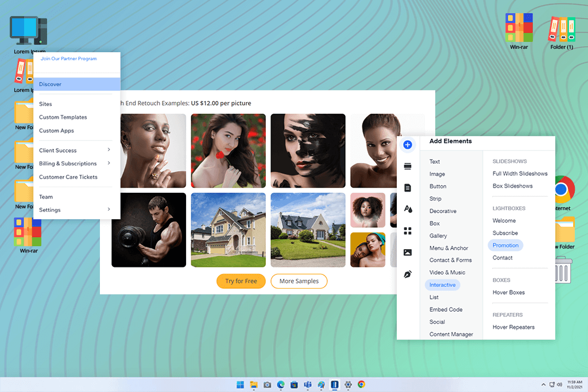Viewport: 588px width, 392px height.
Task: Click the More Samples button
Action: 299,281
